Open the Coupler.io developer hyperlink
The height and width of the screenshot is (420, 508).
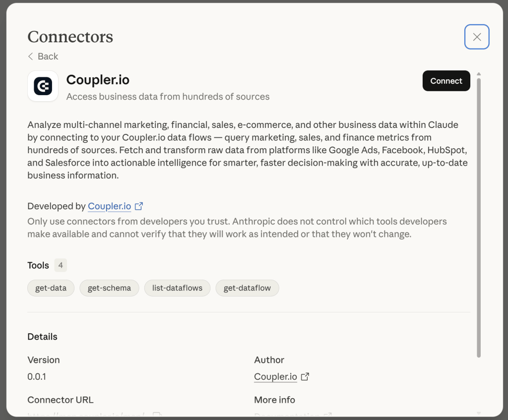click(x=109, y=206)
